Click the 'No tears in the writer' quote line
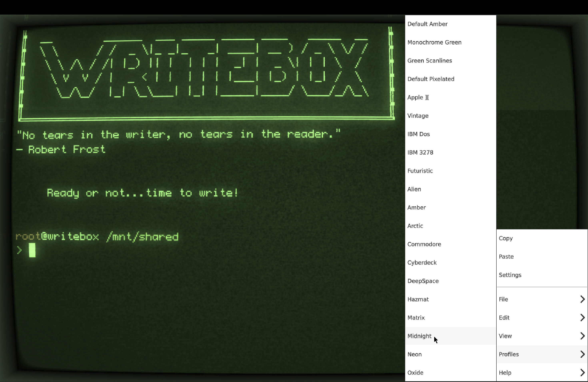 (x=179, y=134)
